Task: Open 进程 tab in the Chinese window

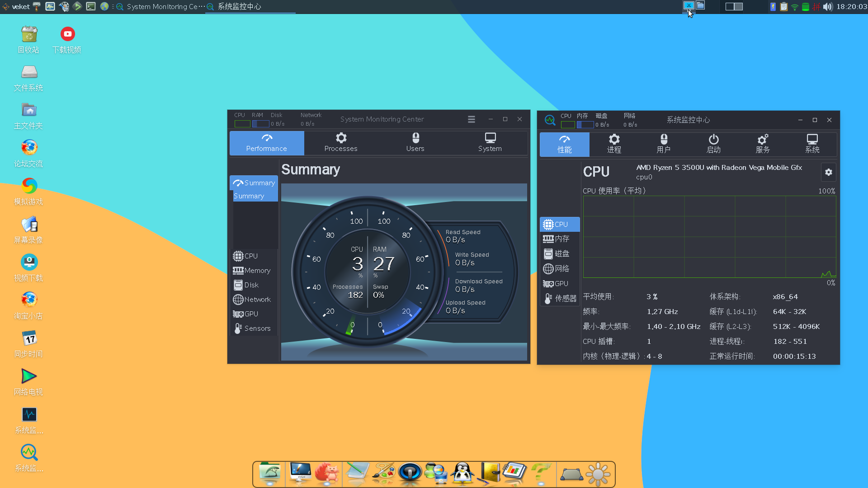Action: (x=614, y=144)
